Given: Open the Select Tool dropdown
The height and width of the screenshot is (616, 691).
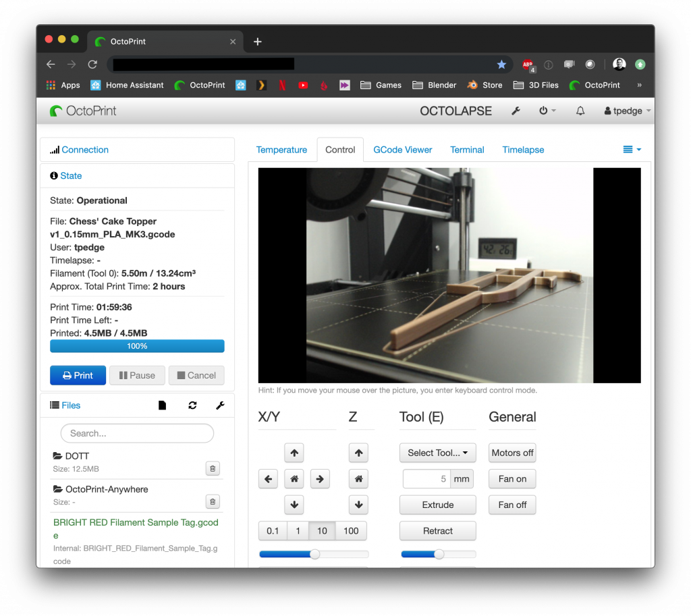Looking at the screenshot, I should tap(437, 453).
